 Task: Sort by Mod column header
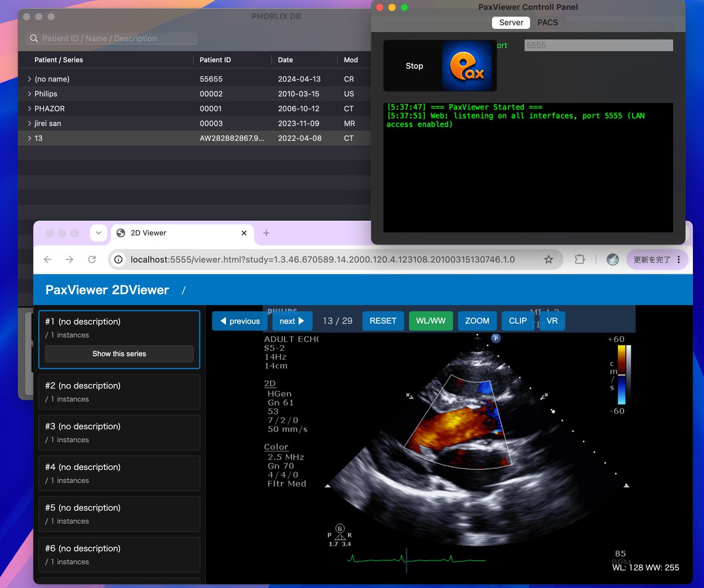coord(351,60)
